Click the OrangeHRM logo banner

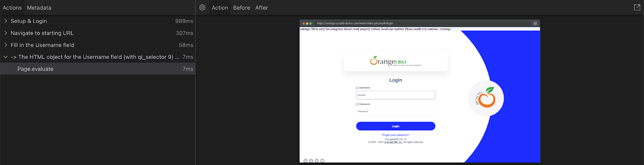396,61
